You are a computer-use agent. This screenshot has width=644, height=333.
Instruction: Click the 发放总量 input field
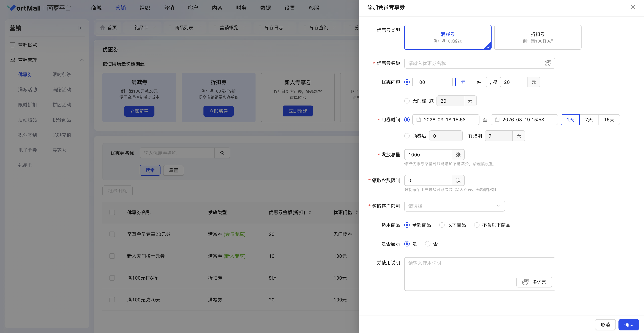tap(428, 155)
